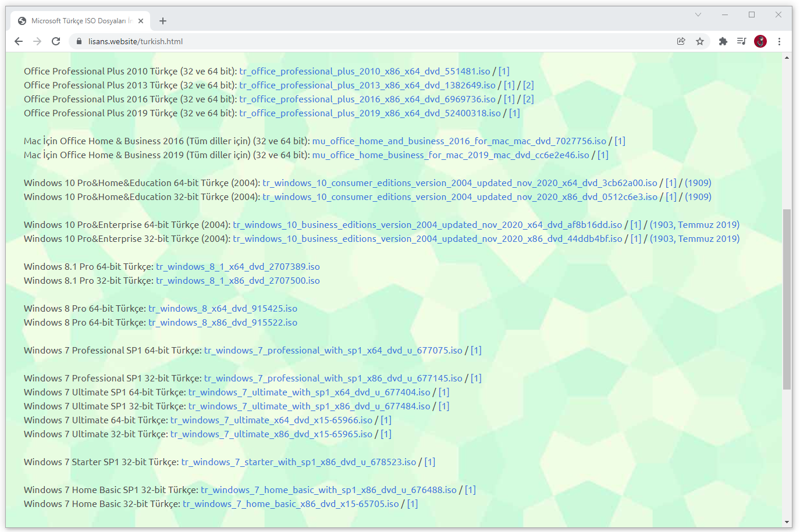Download tr_windows_8_1_x64_dvd_2707389.iso link

pyautogui.click(x=237, y=267)
